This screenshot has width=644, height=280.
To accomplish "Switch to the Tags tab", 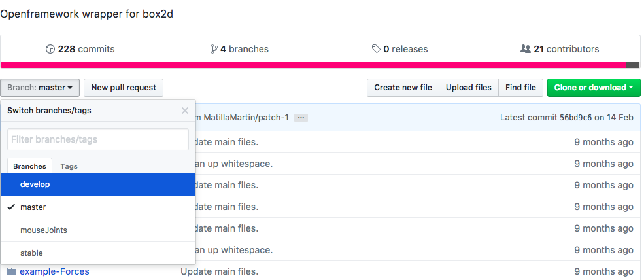I will pos(69,166).
